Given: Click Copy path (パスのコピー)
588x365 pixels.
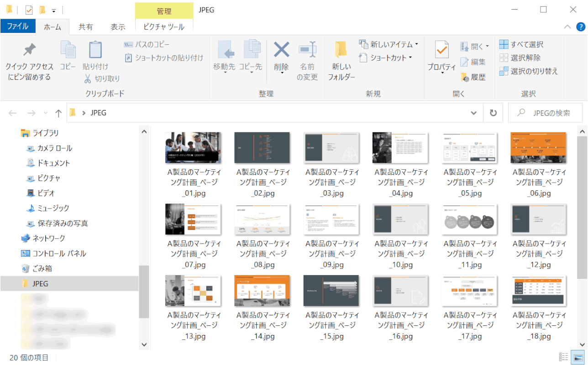Looking at the screenshot, I should click(x=147, y=45).
